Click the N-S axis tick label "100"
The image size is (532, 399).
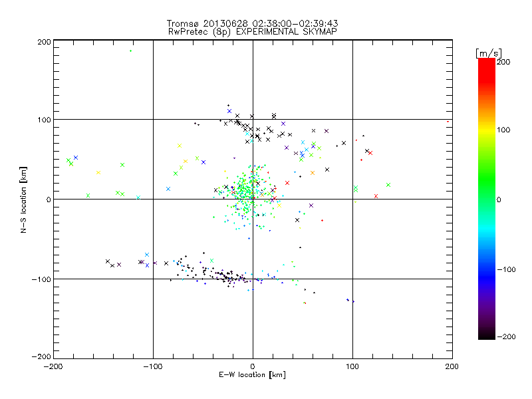click(x=44, y=120)
